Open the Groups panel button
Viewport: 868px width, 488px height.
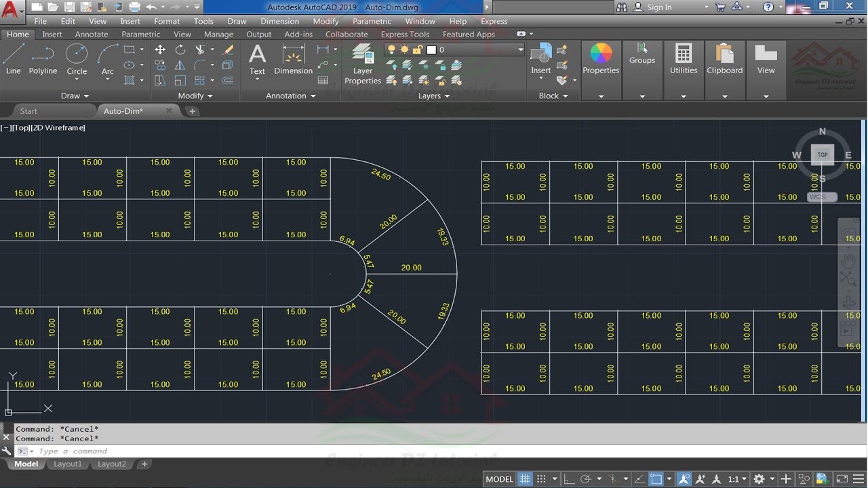click(642, 54)
